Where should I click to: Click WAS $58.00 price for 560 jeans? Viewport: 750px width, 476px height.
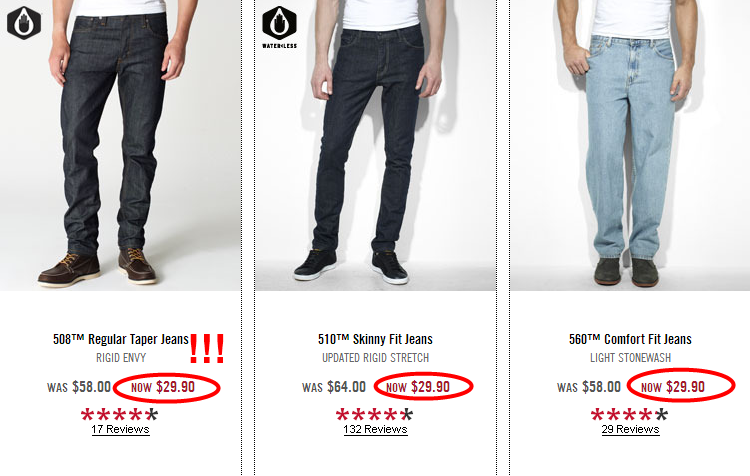589,387
